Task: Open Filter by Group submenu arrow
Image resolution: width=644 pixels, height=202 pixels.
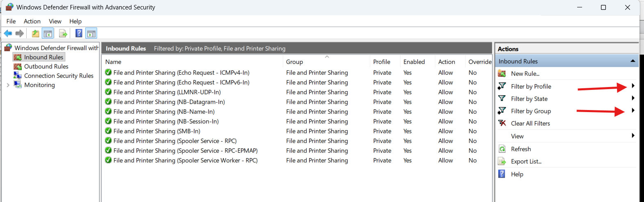Action: pyautogui.click(x=633, y=110)
